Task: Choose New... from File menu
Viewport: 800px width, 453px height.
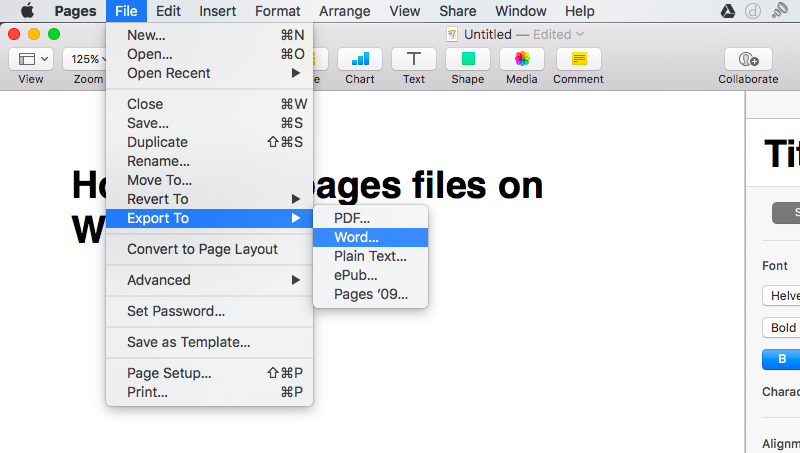Action: click(x=209, y=35)
